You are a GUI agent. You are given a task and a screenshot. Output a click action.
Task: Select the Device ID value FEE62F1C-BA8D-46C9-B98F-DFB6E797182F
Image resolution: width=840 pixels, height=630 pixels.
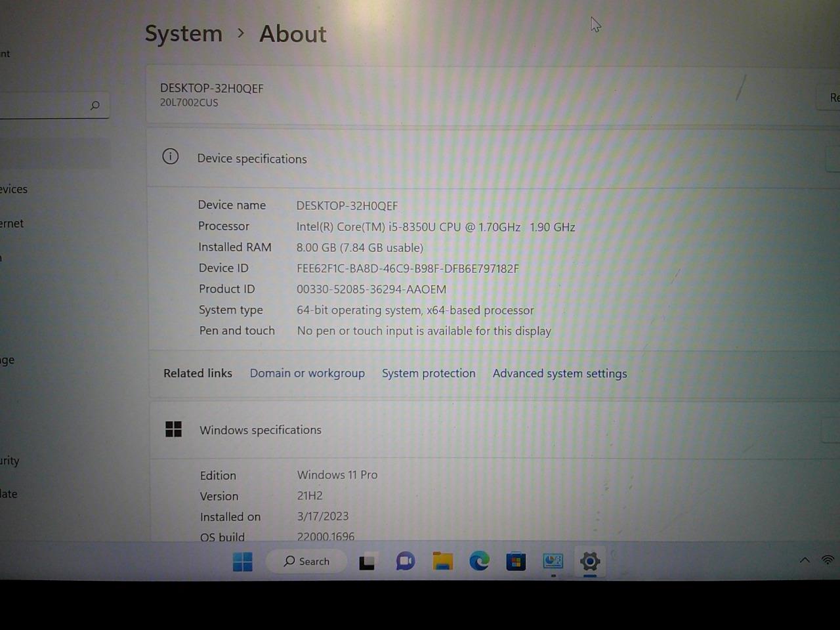click(408, 268)
